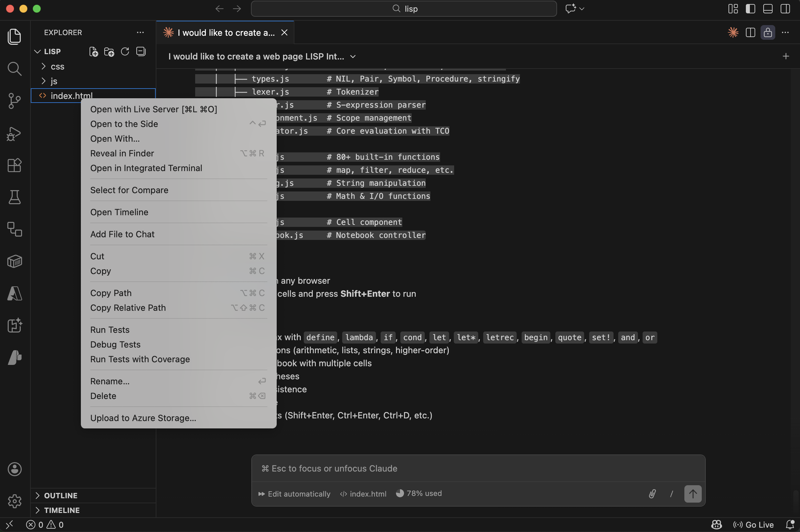Attach a file via the paperclip in Claude input
This screenshot has height=532, width=800.
[x=652, y=494]
